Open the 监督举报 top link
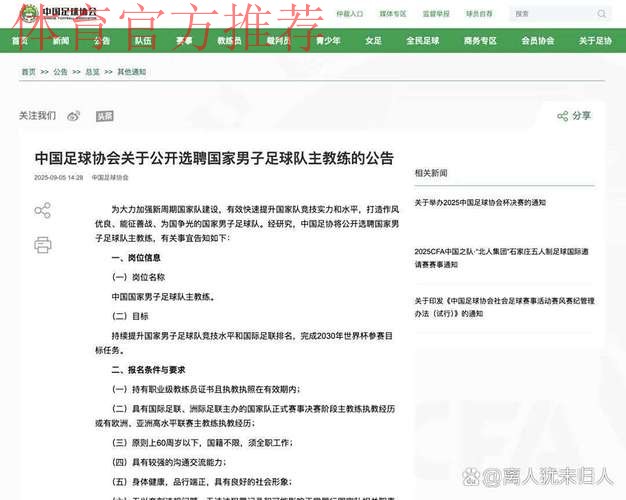 (435, 14)
